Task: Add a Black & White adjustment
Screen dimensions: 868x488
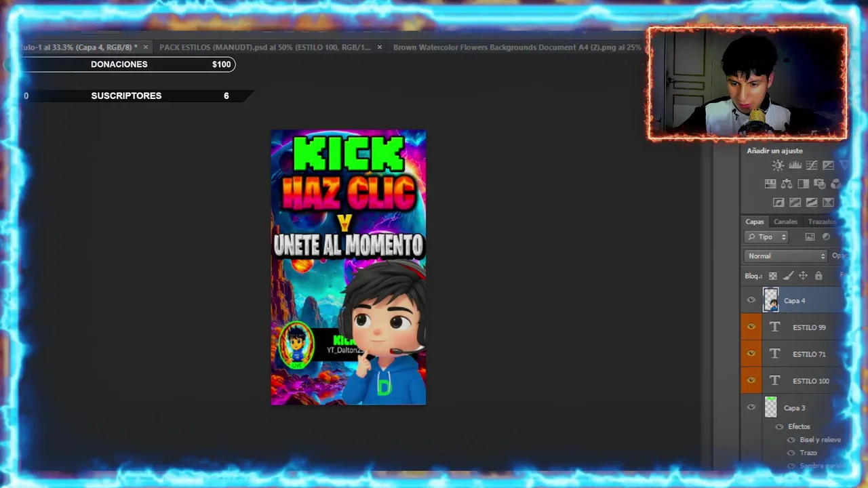Action: 803,184
